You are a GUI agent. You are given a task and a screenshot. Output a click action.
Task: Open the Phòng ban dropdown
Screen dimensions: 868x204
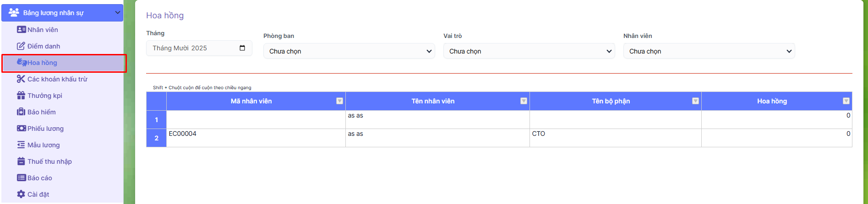pos(349,51)
